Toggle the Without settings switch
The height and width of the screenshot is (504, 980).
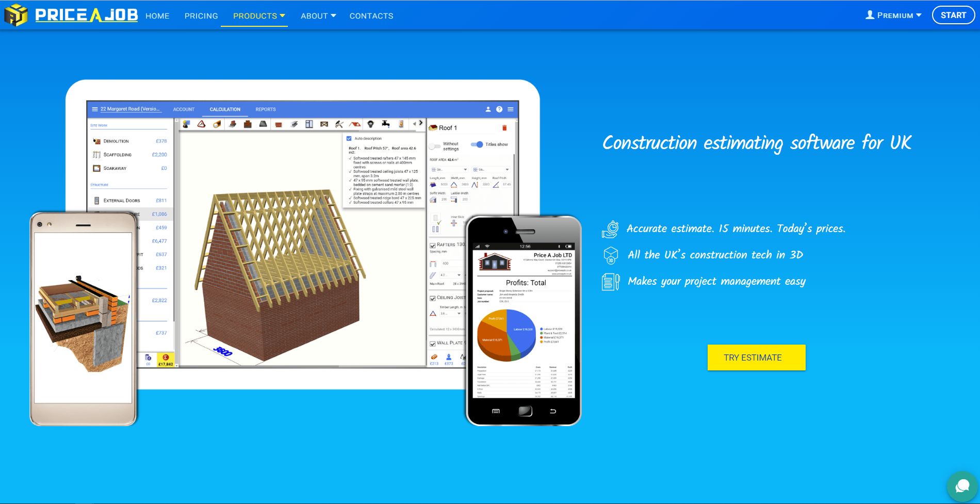pos(435,146)
